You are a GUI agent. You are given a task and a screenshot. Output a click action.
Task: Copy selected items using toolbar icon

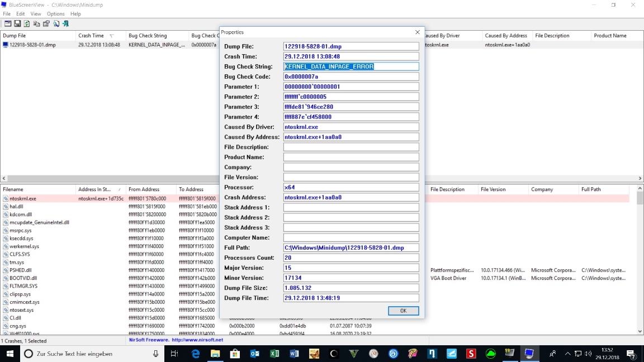click(x=36, y=24)
